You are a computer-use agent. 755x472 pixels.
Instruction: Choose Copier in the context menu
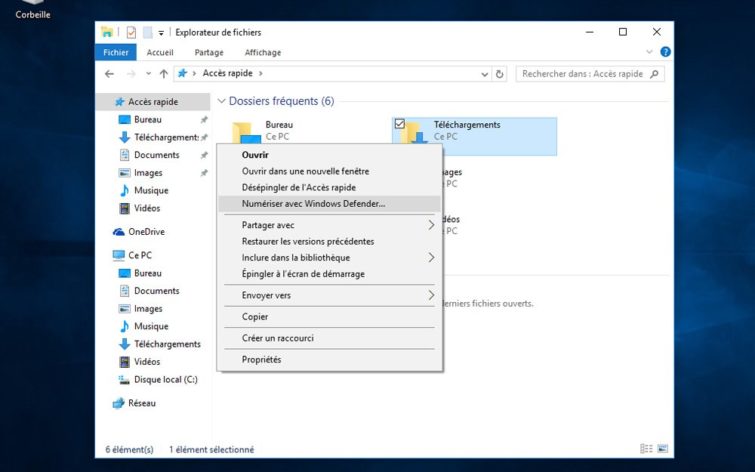[329, 317]
